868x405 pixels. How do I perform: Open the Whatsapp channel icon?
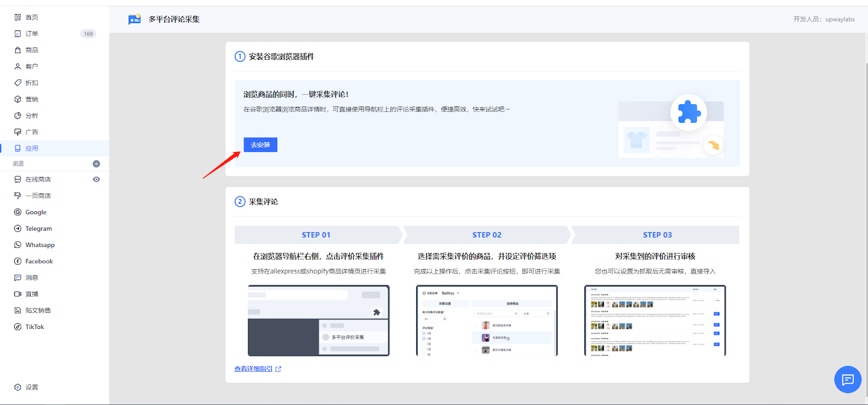pyautogui.click(x=18, y=245)
